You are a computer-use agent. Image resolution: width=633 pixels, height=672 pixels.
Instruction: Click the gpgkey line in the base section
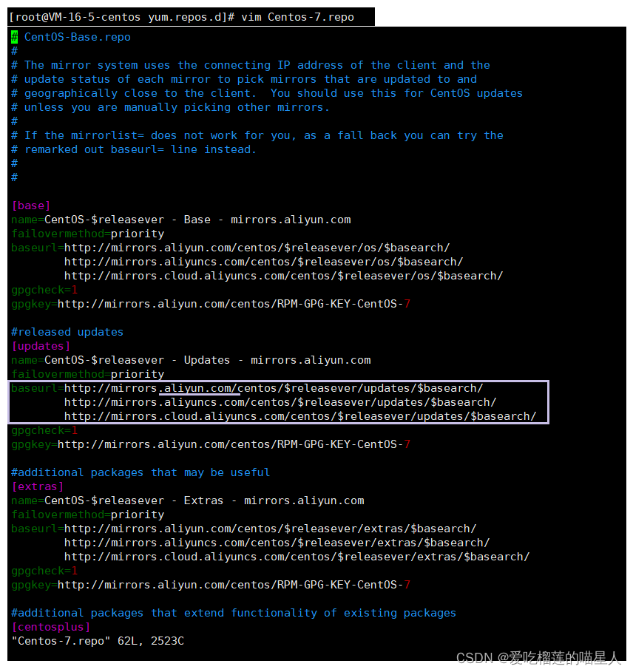211,305
